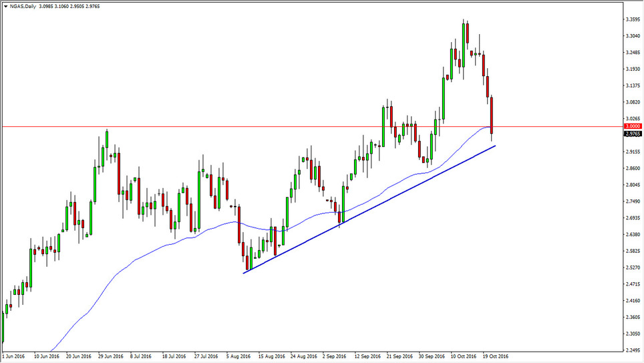Click the red 3.0000 price tag

click(633, 126)
